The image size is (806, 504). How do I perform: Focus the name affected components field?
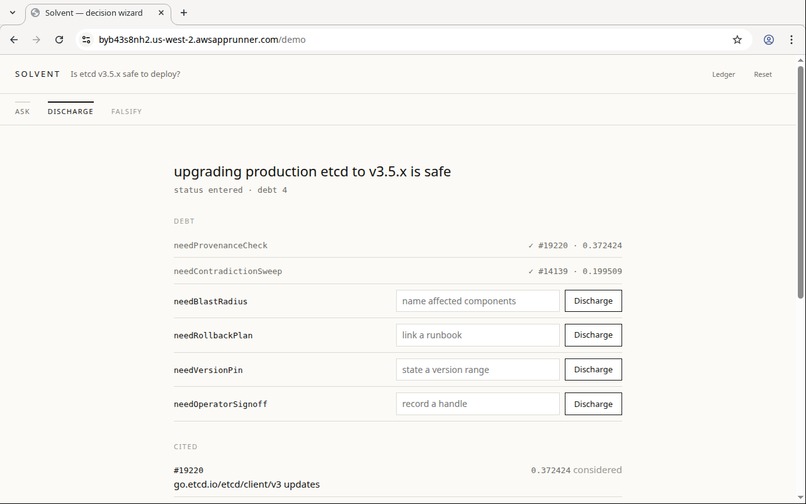[x=478, y=301]
